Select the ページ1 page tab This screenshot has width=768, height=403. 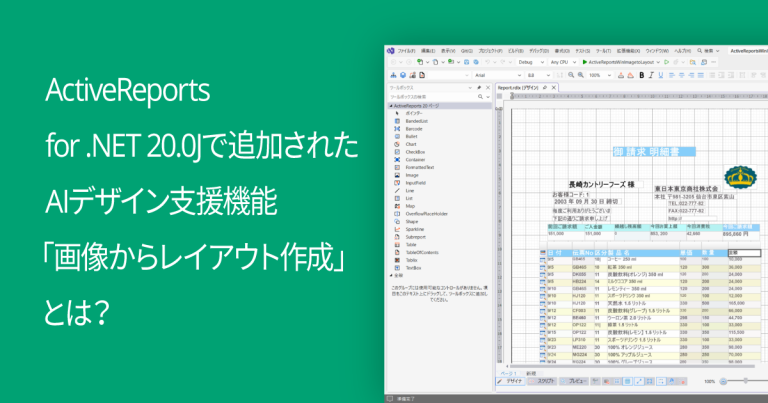tap(508, 374)
